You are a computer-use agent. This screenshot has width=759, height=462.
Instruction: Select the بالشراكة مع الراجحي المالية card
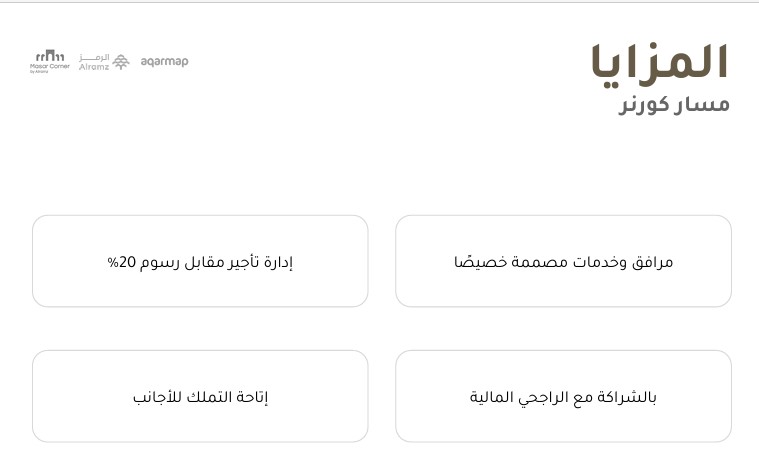[x=563, y=396]
